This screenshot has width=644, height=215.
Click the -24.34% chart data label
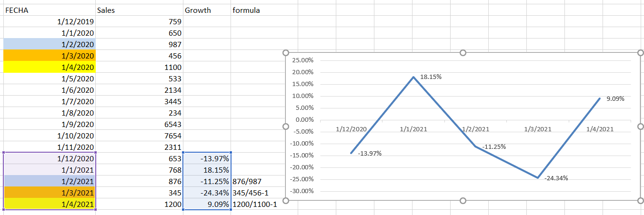pos(556,178)
